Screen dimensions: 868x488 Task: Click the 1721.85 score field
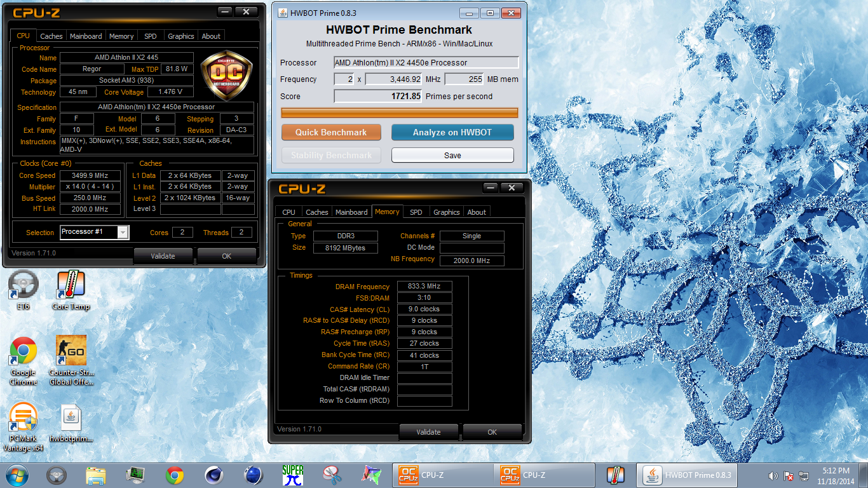378,96
